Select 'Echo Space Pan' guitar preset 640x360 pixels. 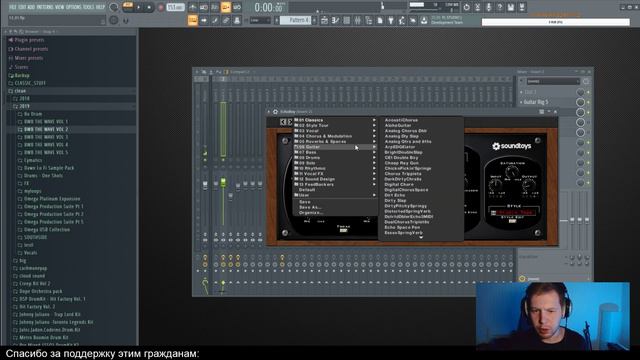tap(402, 227)
